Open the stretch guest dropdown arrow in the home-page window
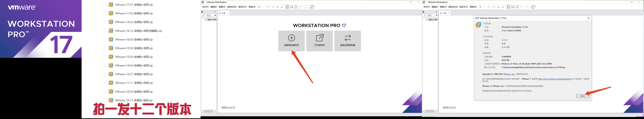This screenshot has width=644, height=119. click(x=314, y=7)
